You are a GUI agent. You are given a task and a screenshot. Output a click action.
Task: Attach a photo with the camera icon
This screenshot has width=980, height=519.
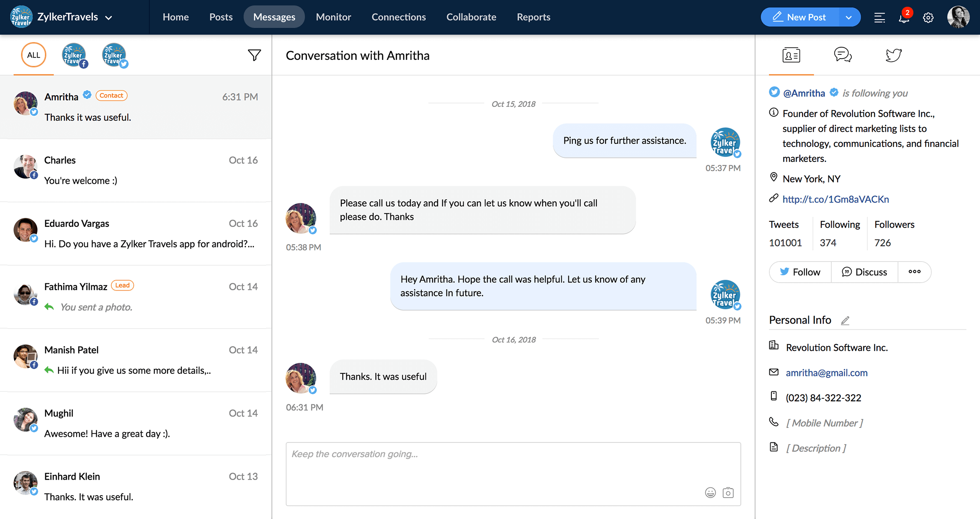[x=728, y=493]
